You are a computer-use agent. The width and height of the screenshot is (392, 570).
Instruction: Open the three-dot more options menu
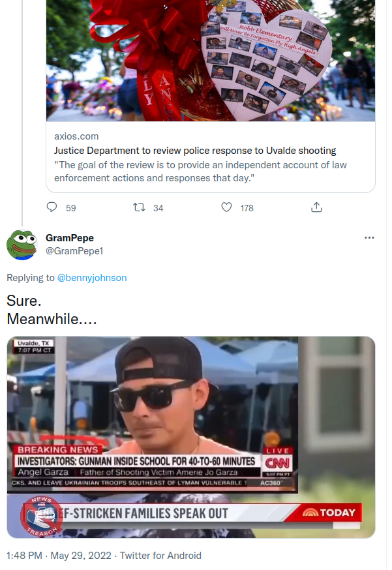[x=369, y=237]
